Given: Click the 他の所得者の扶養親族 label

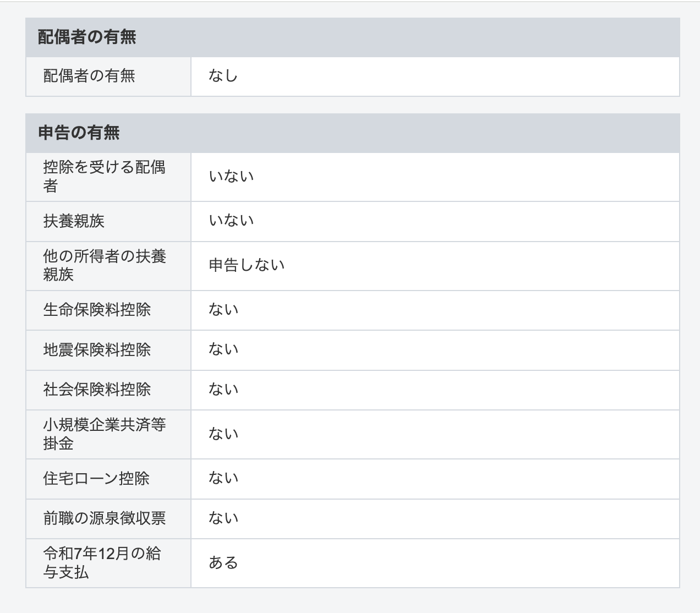Looking at the screenshot, I should pos(104,265).
